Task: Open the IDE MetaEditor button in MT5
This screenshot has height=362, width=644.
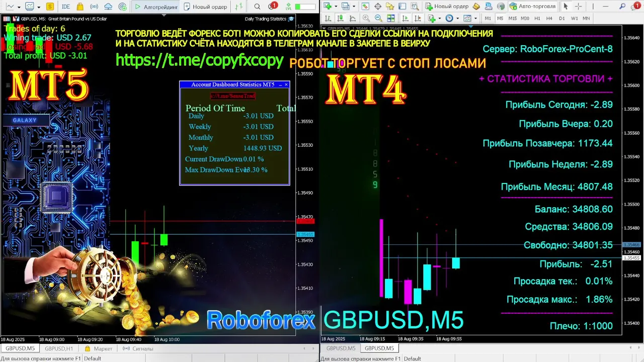Action: click(66, 7)
